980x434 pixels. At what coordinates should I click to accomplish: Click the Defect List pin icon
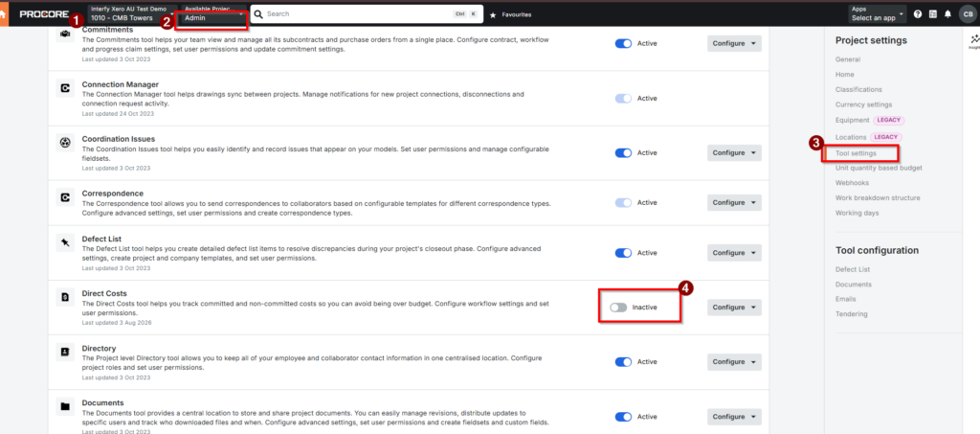[64, 243]
